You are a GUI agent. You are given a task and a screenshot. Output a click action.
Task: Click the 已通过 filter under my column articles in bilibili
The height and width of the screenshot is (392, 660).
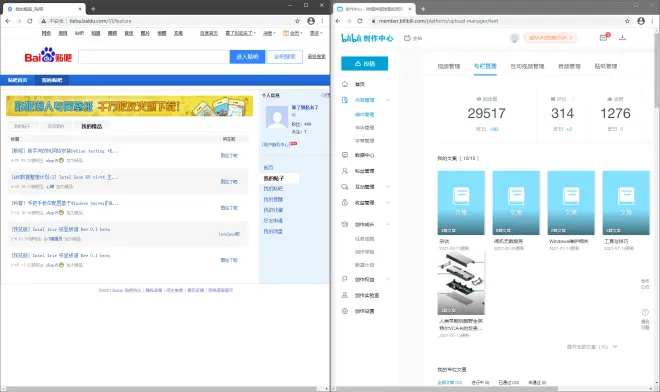[x=508, y=382]
